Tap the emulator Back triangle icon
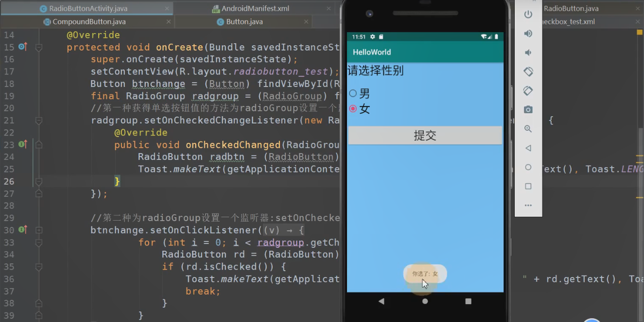This screenshot has height=322, width=644. 381,301
